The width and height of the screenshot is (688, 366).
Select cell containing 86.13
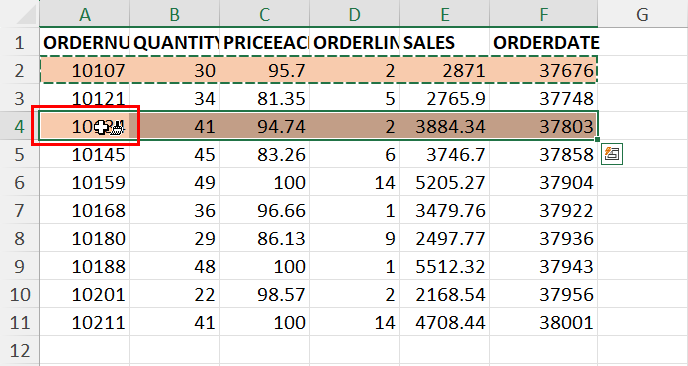(x=265, y=239)
